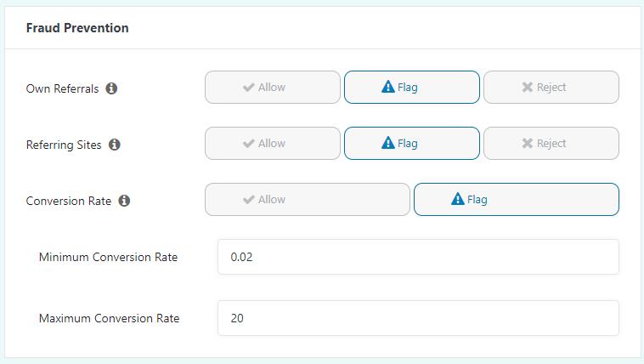644x364 pixels.
Task: Choose Flag option for Conversion Rate
Action: [517, 200]
